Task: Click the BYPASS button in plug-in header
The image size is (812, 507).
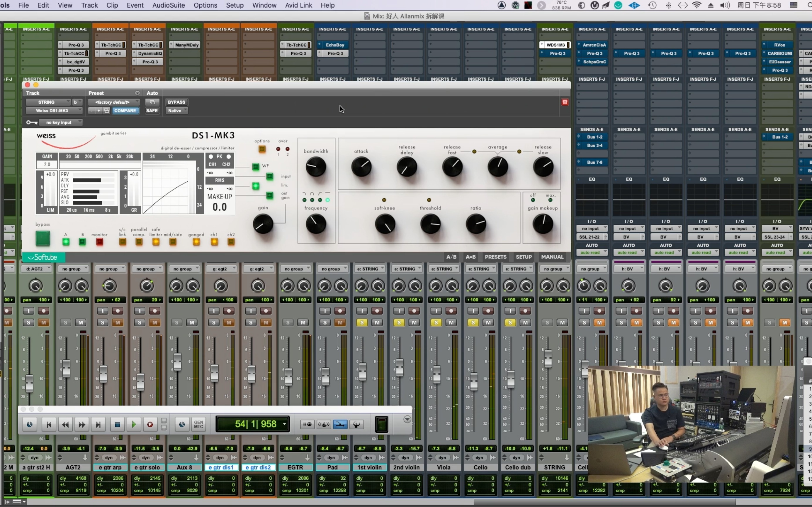Action: coord(176,102)
